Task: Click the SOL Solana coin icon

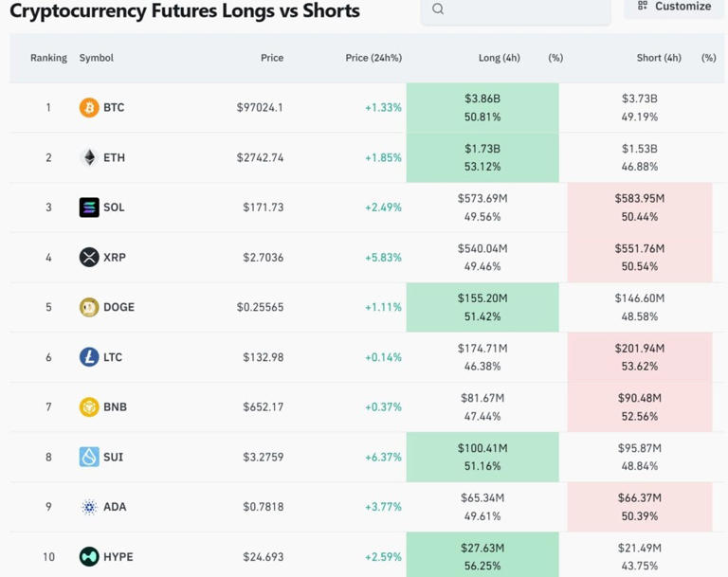Action: coord(89,207)
